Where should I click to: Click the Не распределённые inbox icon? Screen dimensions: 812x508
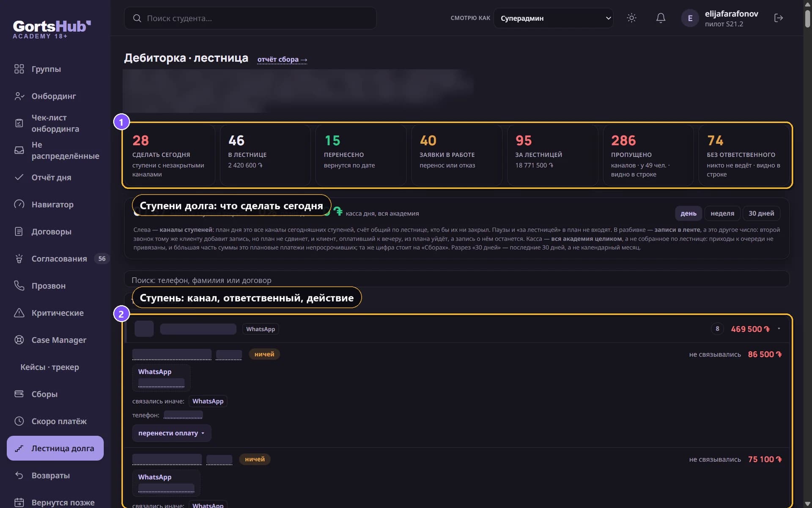(x=19, y=150)
